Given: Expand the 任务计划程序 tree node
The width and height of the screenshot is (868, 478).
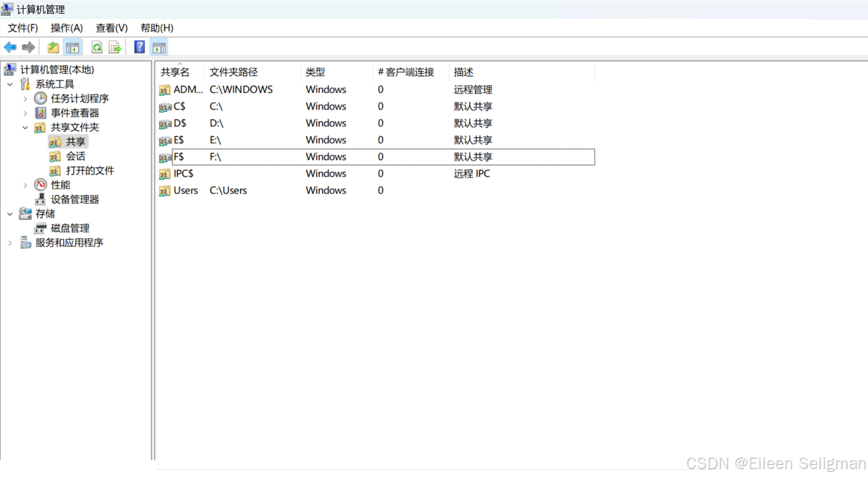Looking at the screenshot, I should tap(25, 99).
